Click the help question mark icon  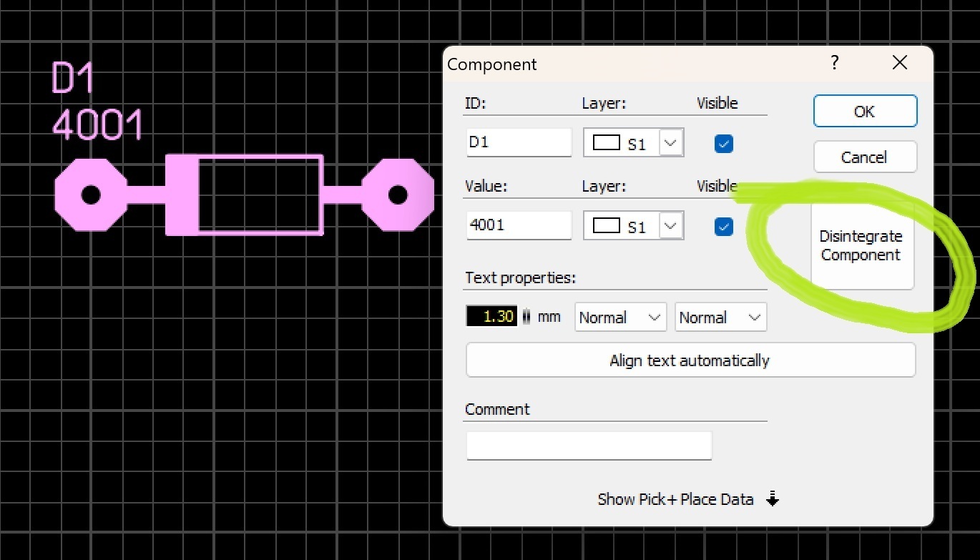click(x=834, y=63)
